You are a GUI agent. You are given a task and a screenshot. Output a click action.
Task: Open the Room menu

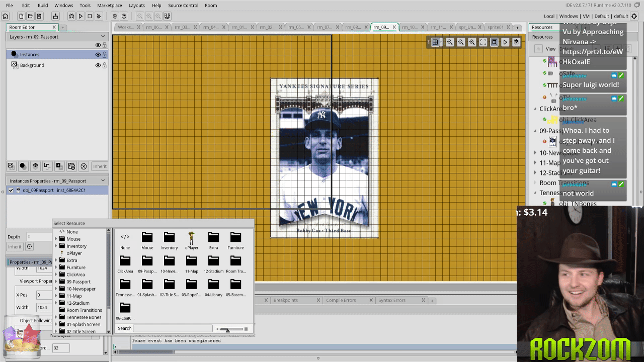tap(211, 6)
